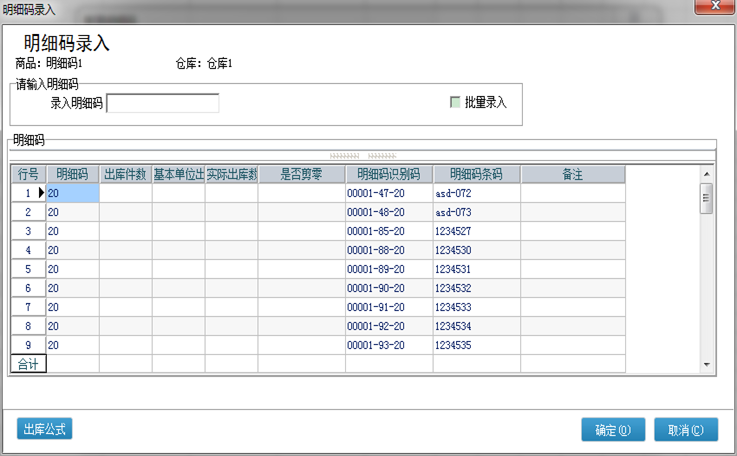The image size is (737, 456).
Task: Click the 录入明细码 input field
Action: (x=162, y=103)
